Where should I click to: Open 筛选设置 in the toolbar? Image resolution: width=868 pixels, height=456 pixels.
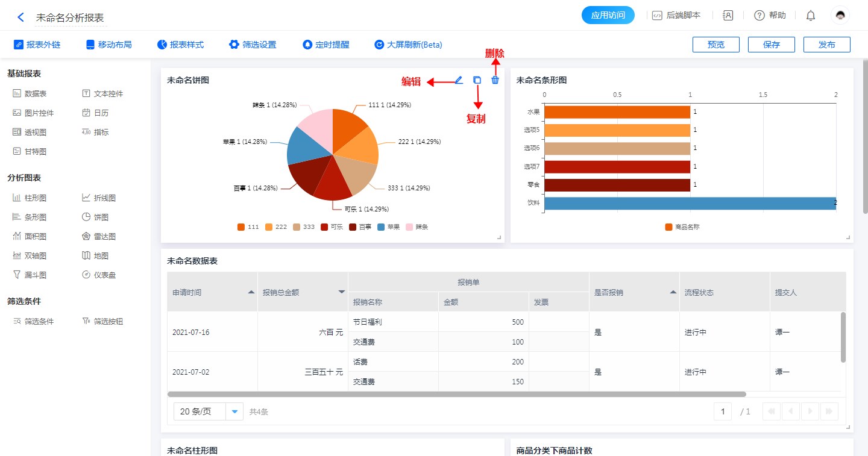coord(253,45)
